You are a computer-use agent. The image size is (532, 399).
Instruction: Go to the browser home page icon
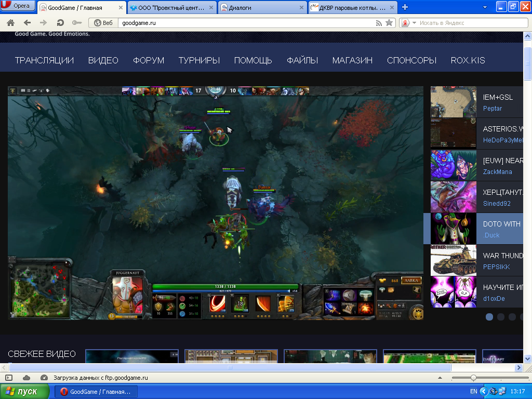pyautogui.click(x=10, y=23)
